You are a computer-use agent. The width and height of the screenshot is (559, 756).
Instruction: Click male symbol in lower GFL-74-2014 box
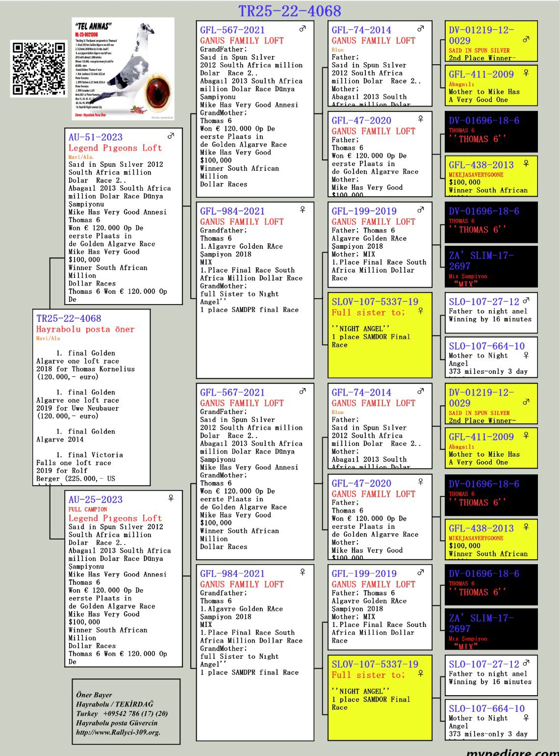[420, 391]
